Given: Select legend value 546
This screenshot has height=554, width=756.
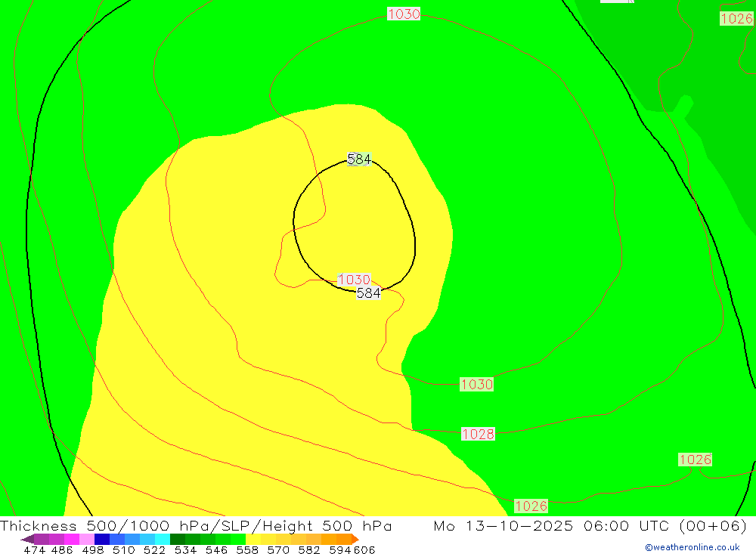Looking at the screenshot, I should 216,549.
